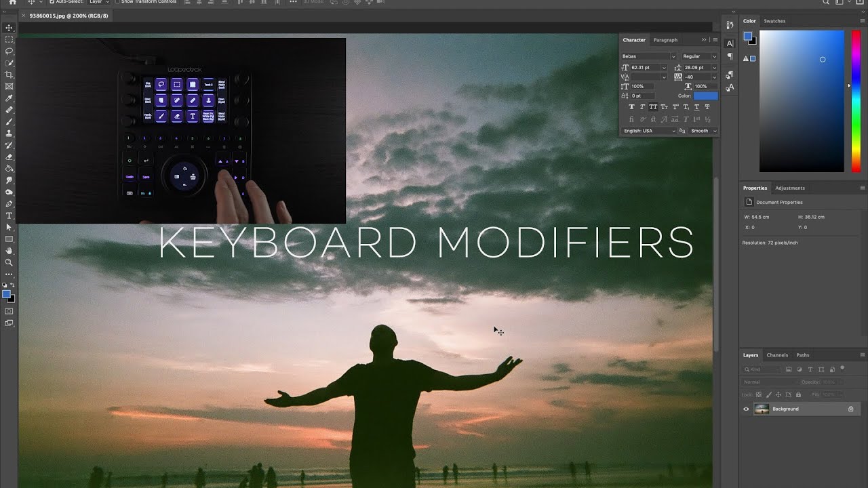Open the History panel icon in the dock

click(x=730, y=25)
